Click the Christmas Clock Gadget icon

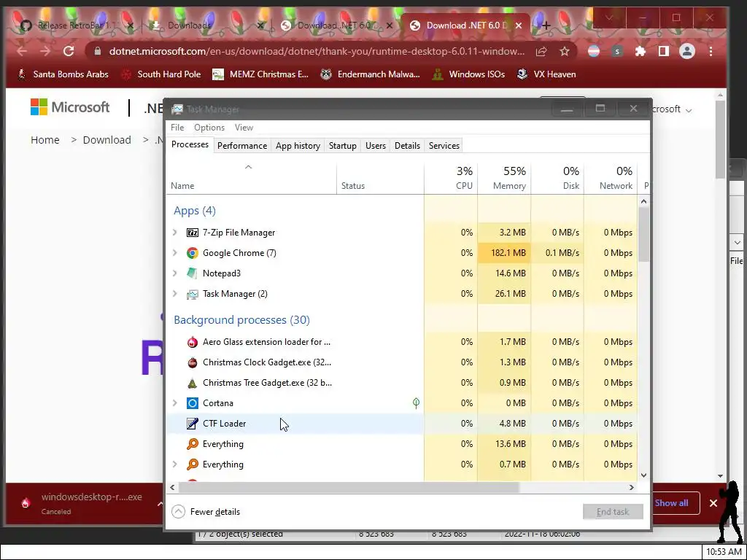click(x=193, y=362)
